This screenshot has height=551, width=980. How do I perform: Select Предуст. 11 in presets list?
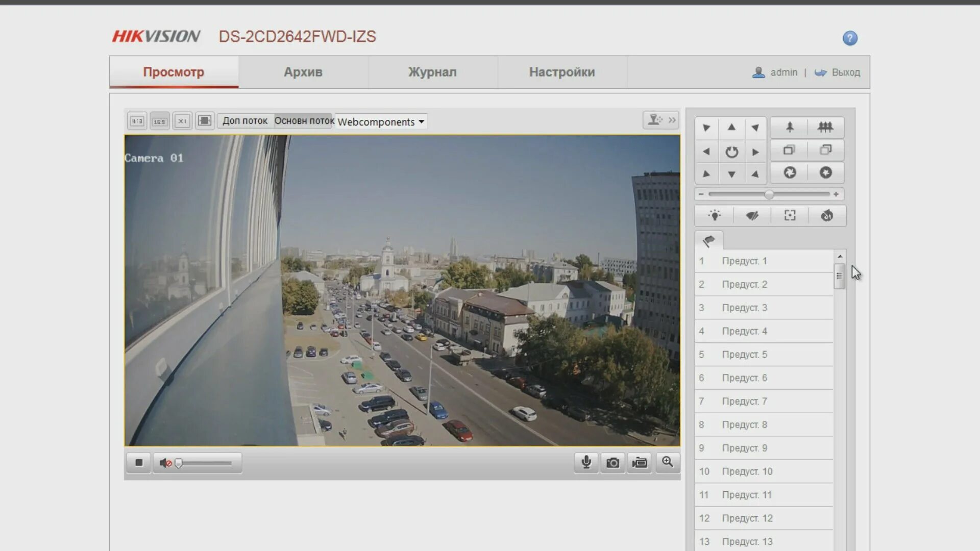pos(764,495)
